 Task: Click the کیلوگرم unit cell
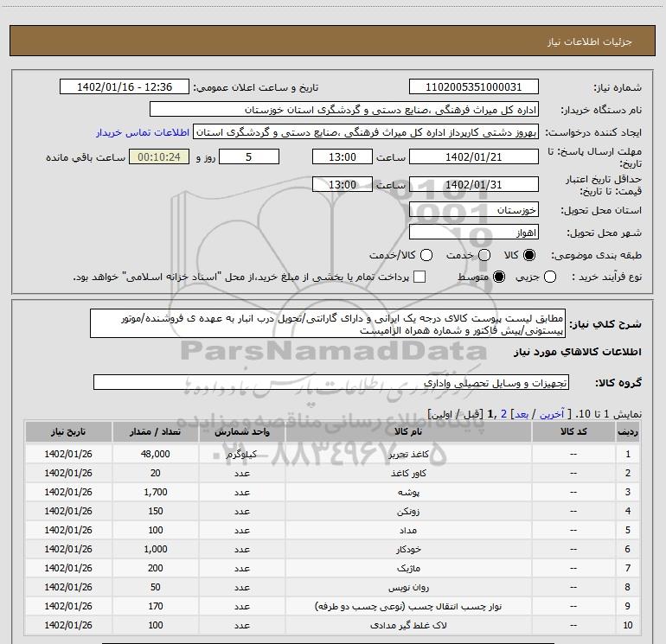click(242, 454)
